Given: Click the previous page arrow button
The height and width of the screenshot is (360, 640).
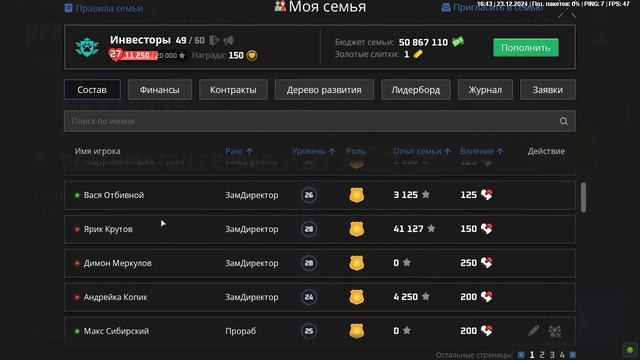Looking at the screenshot, I should (x=521, y=355).
